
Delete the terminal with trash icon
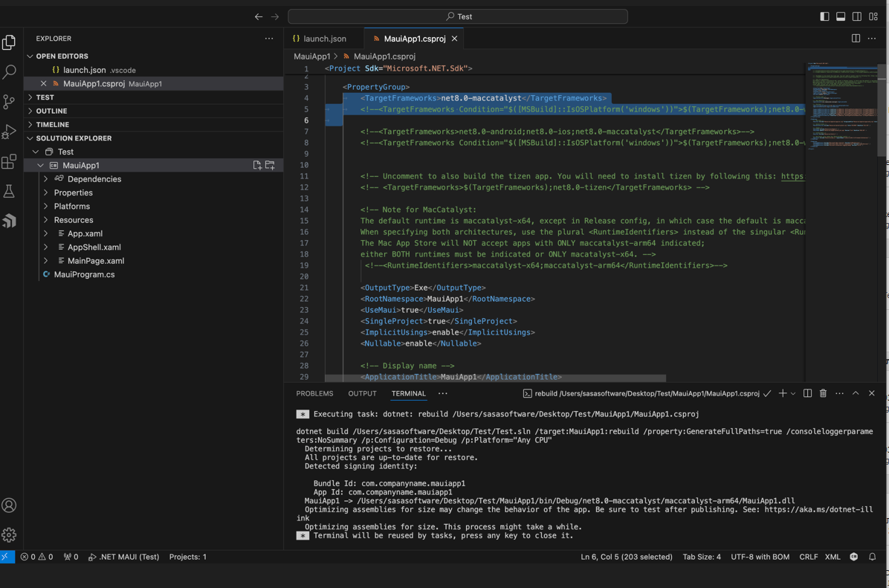[x=823, y=393]
